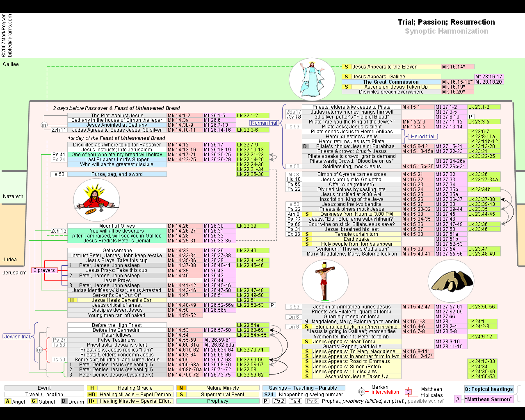Viewport: 525px width, 420px height.
Task: Click the N Nature Miracle legend marker
Action: click(181, 388)
